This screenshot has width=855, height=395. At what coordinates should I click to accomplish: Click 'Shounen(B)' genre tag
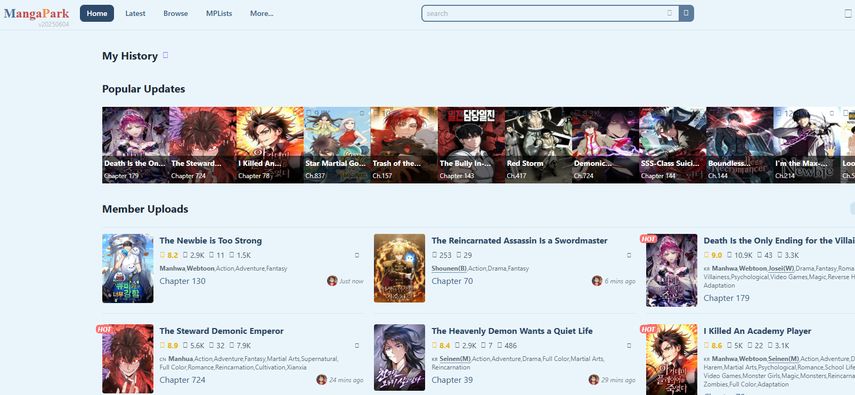(x=449, y=268)
